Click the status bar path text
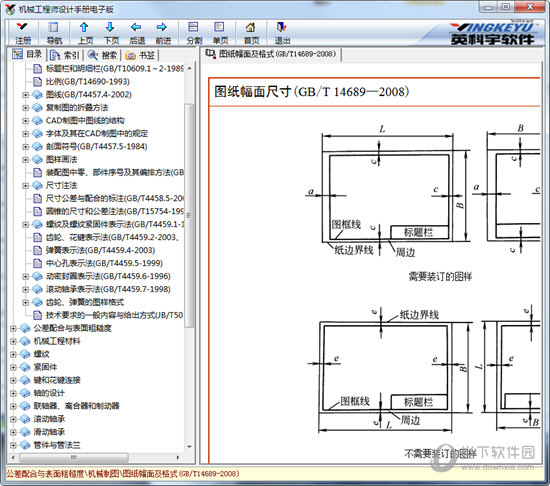This screenshot has width=550, height=486. 122,474
